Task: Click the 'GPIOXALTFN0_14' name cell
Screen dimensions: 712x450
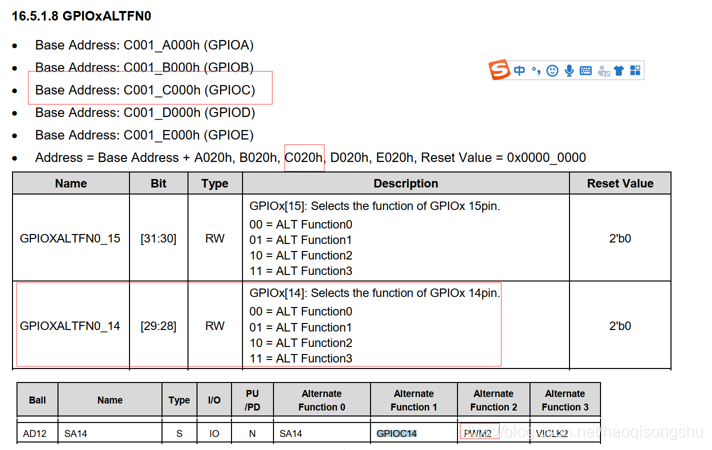Action: point(70,326)
